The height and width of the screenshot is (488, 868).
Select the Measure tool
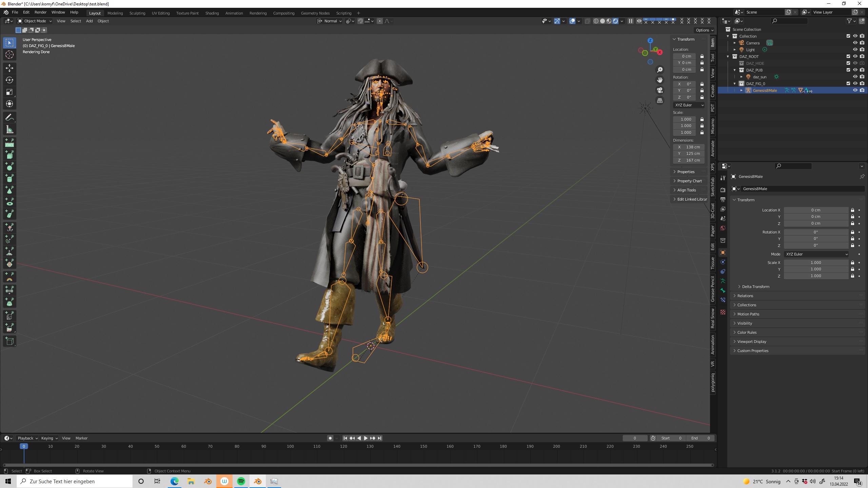tap(9, 130)
